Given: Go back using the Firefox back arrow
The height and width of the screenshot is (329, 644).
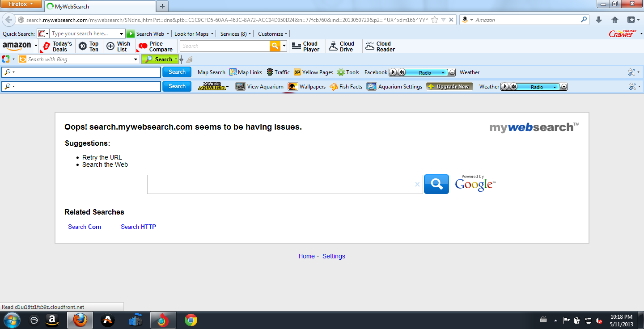Looking at the screenshot, I should tap(8, 20).
